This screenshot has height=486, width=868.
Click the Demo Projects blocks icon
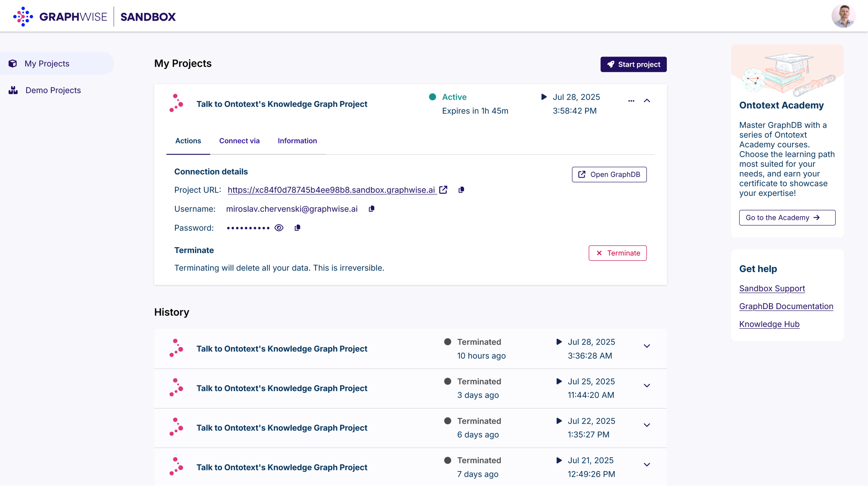pyautogui.click(x=13, y=90)
